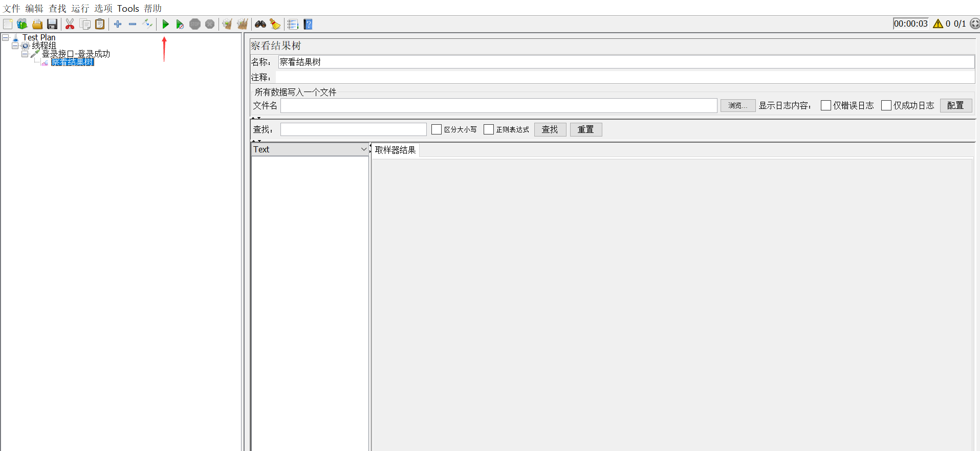This screenshot has width=980, height=451.
Task: Clear results with single broom gear icon
Action: click(227, 24)
